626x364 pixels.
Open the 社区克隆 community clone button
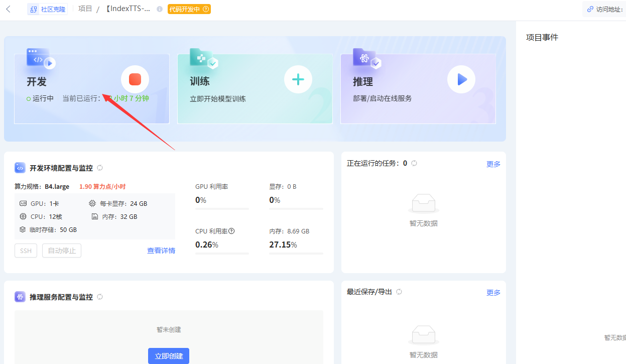coord(48,9)
